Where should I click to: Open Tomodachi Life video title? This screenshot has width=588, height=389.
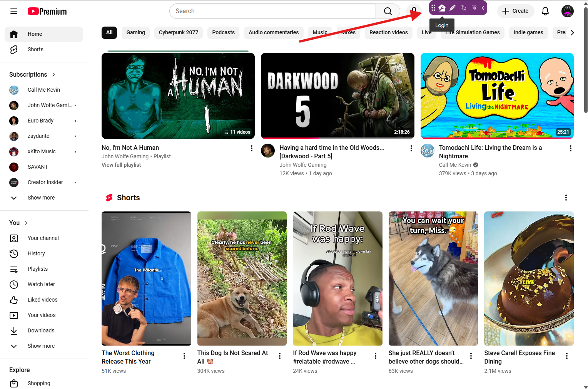pos(490,152)
